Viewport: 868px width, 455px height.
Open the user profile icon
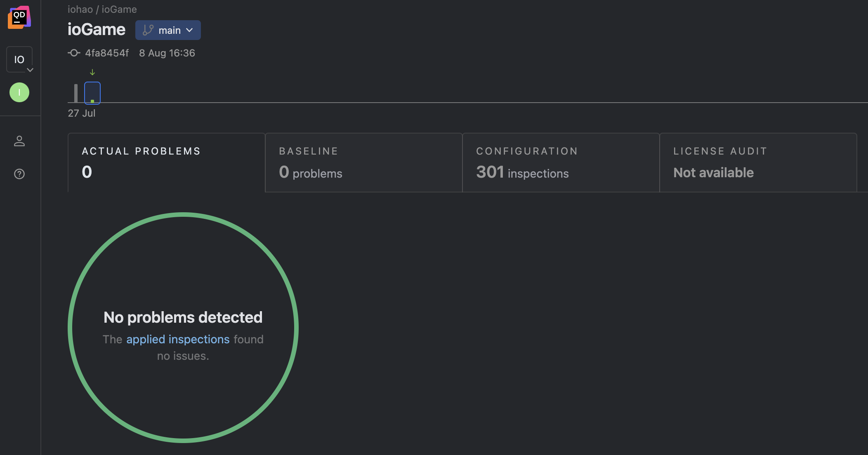coord(19,141)
